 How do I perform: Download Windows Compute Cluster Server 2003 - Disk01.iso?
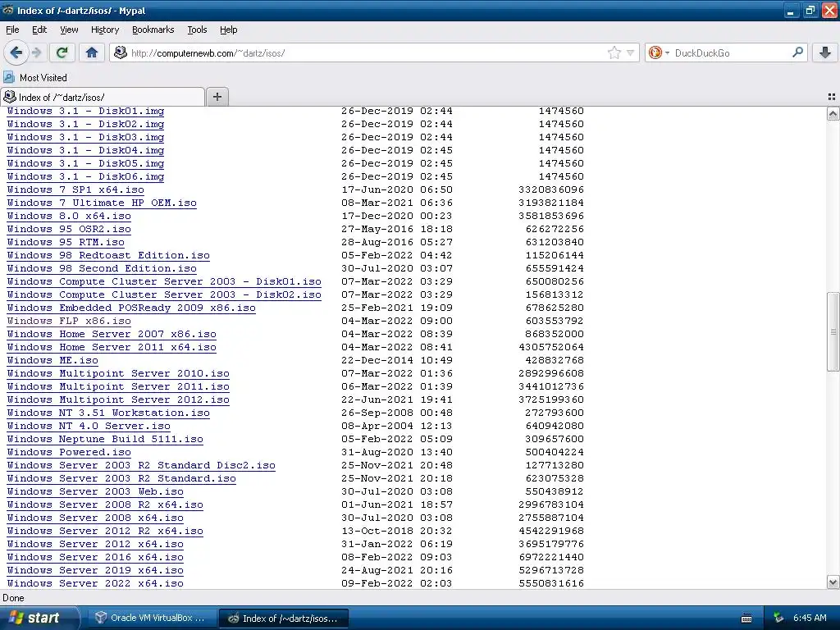164,282
